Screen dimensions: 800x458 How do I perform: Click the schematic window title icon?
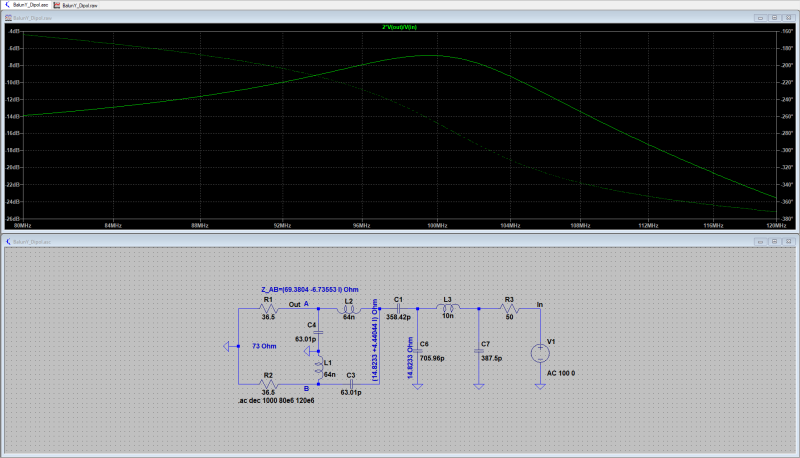click(x=8, y=242)
